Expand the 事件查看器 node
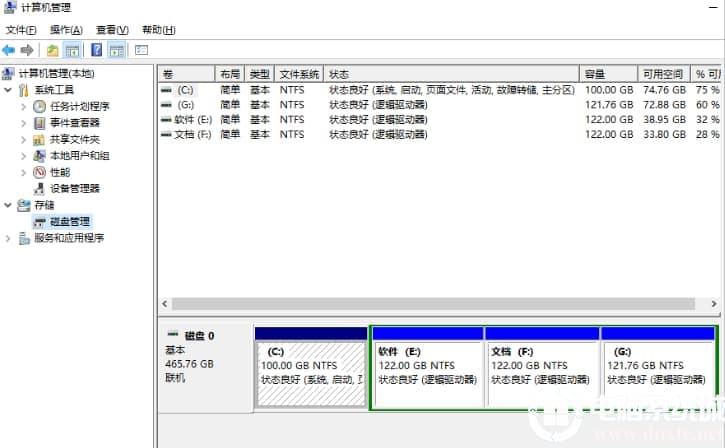 pyautogui.click(x=24, y=123)
